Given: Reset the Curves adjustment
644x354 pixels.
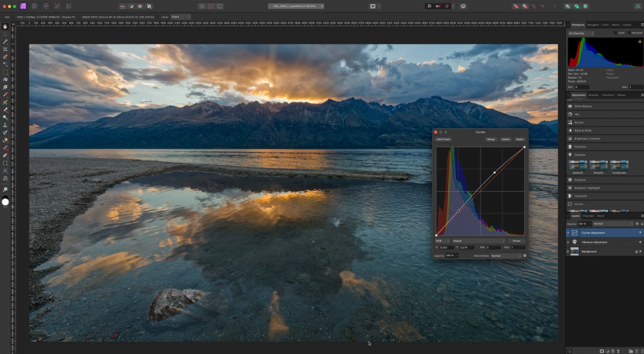Looking at the screenshot, I should 520,138.
